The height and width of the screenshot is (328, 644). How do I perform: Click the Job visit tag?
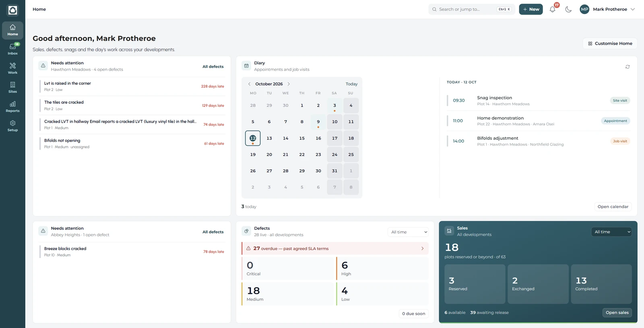pos(620,141)
